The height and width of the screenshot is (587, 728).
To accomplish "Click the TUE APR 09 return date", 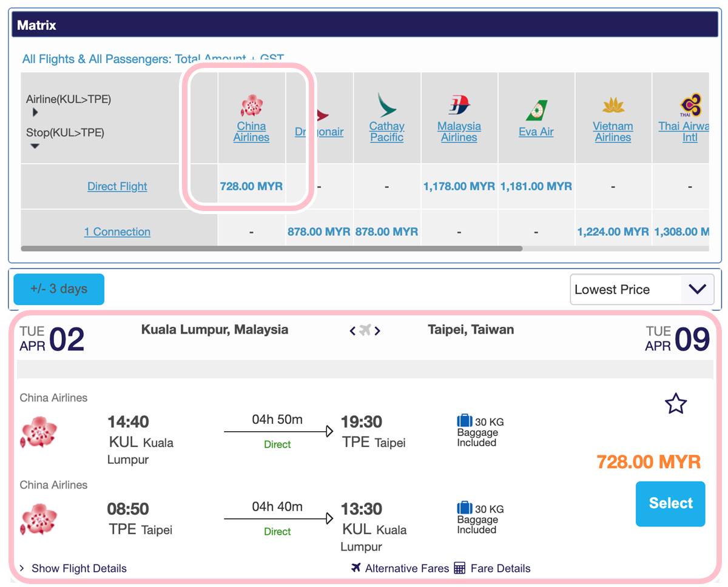I will click(x=677, y=339).
